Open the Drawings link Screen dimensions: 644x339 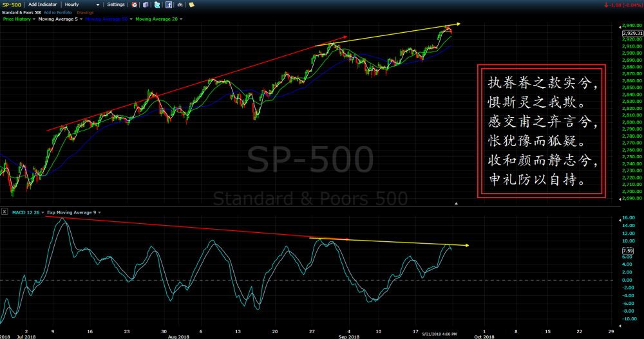tap(85, 13)
